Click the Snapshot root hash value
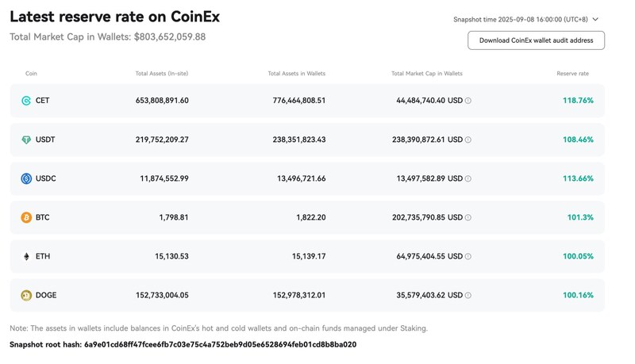The image size is (635, 364). click(221, 345)
